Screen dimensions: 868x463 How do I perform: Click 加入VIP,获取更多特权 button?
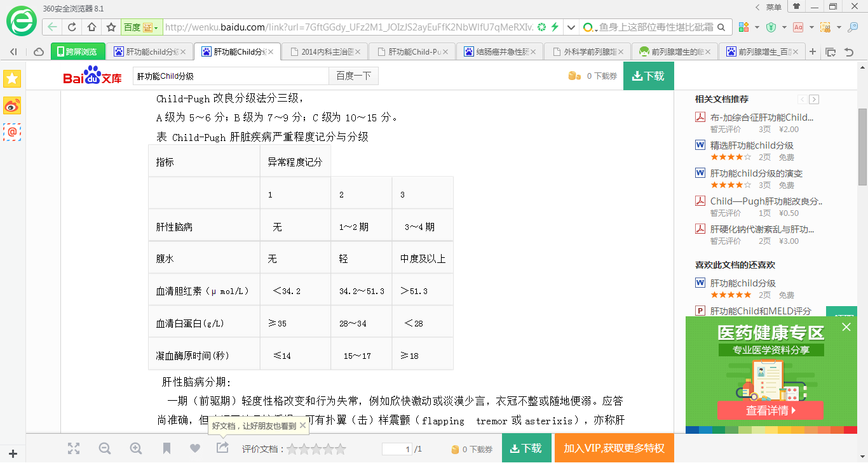click(613, 448)
